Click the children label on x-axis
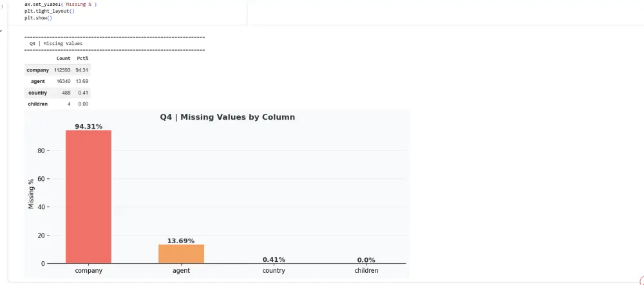 coord(366,271)
